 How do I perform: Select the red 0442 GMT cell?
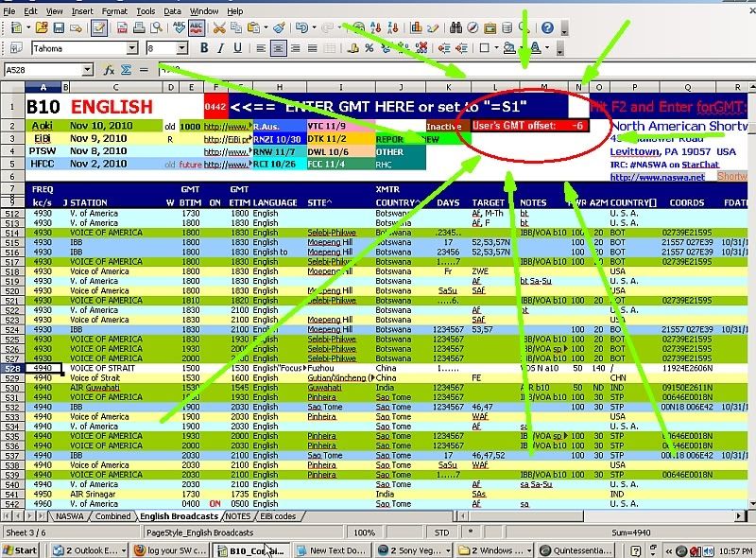point(215,108)
